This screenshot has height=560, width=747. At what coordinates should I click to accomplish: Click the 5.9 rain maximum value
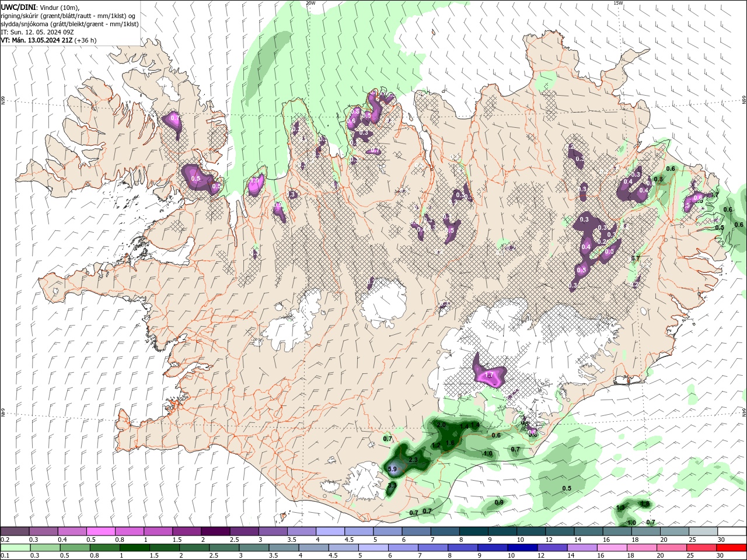pos(392,469)
